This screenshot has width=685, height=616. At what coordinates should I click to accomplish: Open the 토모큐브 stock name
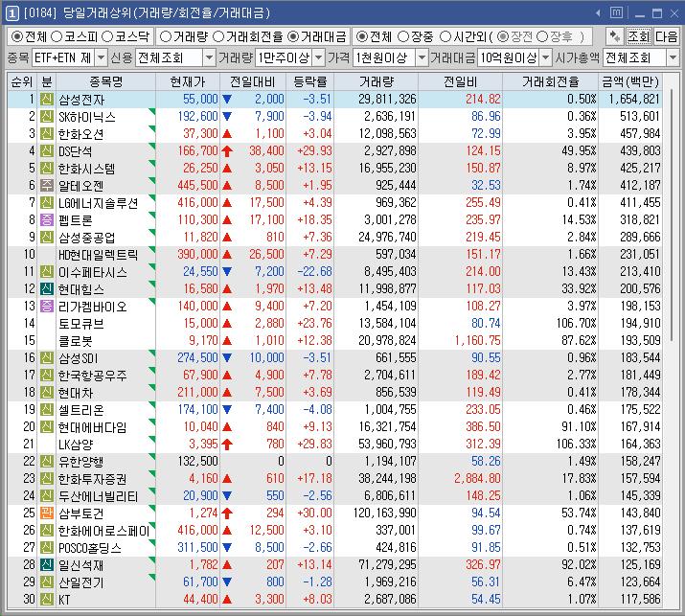81,323
